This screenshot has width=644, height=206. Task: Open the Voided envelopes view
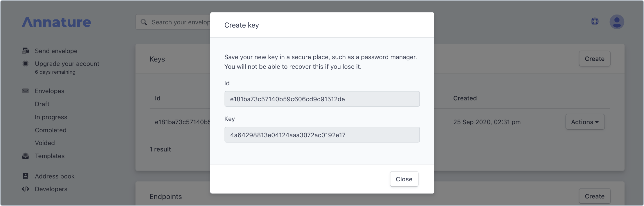(x=45, y=143)
